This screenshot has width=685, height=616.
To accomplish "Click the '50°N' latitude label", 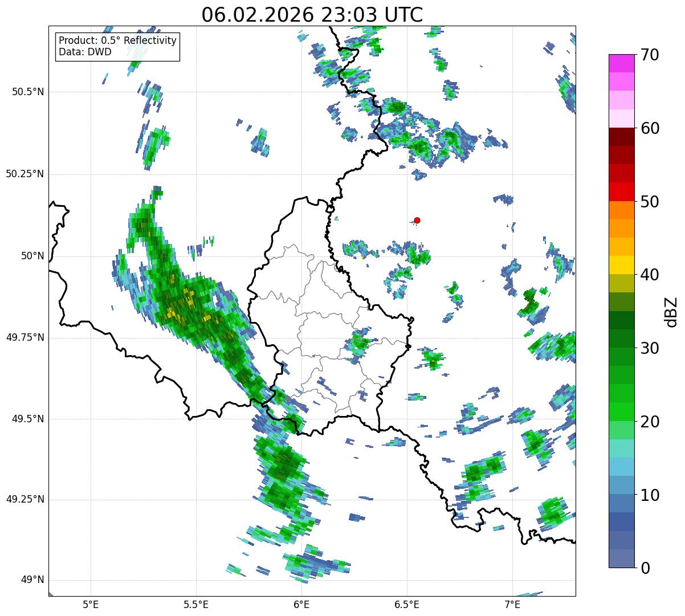I will (x=32, y=256).
